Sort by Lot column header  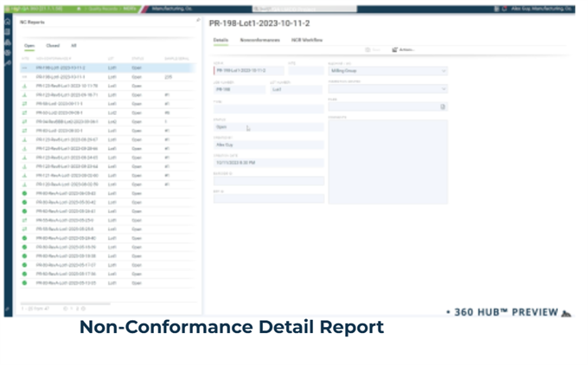tap(111, 59)
